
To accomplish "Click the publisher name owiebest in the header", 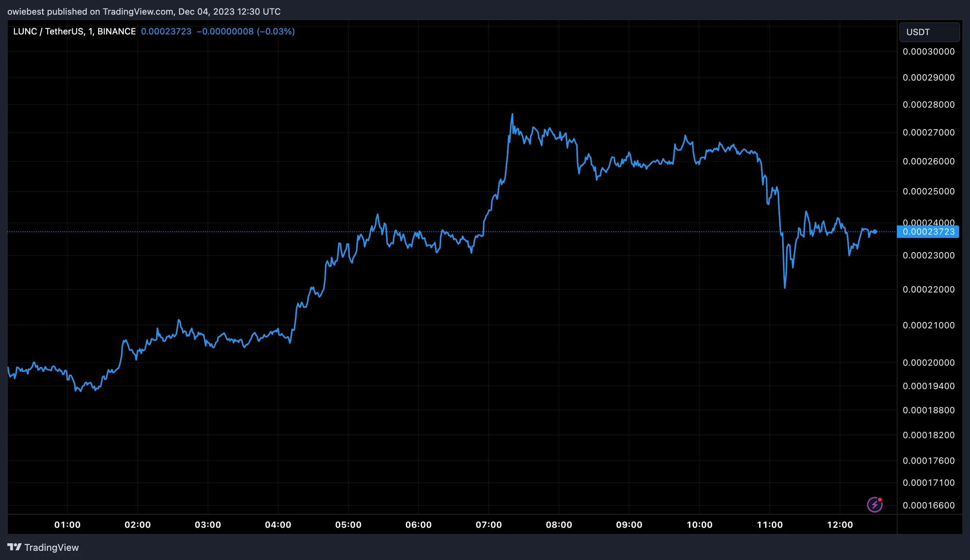I will [x=25, y=12].
